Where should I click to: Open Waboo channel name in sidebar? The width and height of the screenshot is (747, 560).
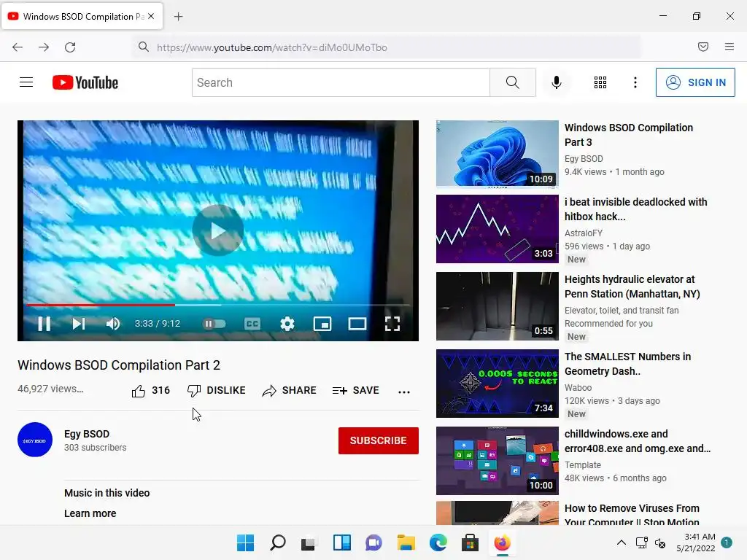tap(578, 388)
